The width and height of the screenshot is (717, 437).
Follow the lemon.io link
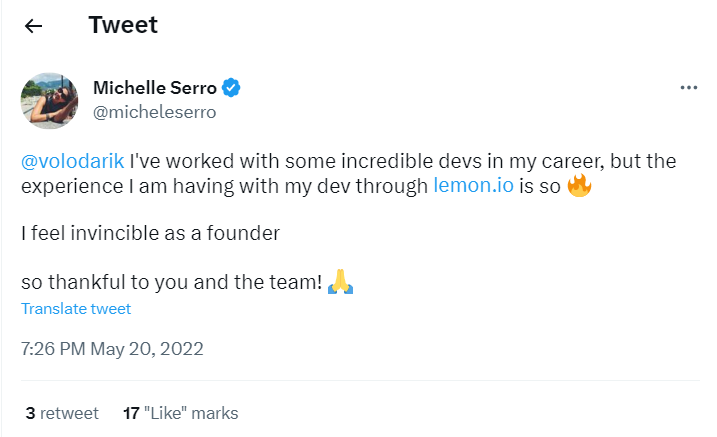473,186
